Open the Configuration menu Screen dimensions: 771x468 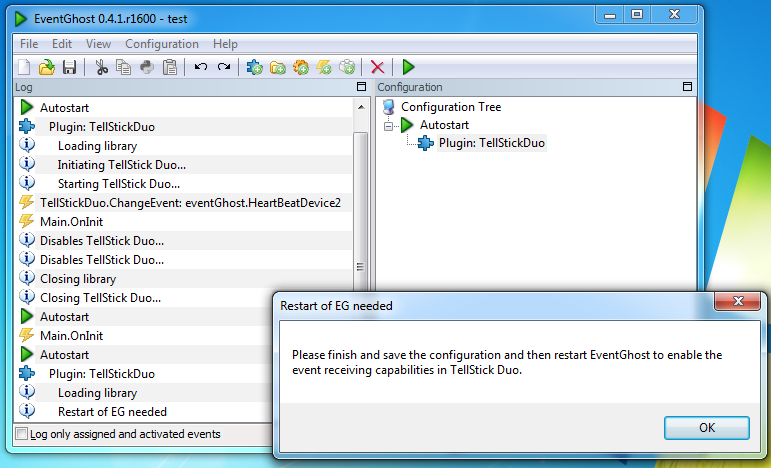(162, 44)
